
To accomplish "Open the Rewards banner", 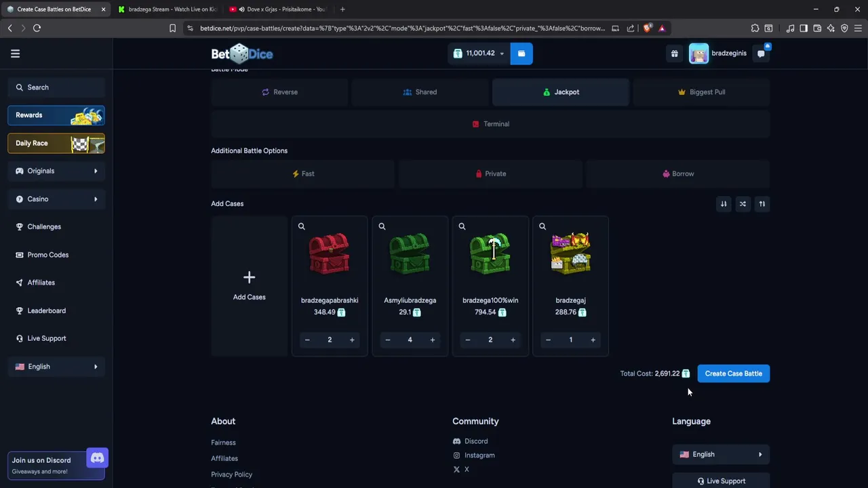I will (x=56, y=115).
